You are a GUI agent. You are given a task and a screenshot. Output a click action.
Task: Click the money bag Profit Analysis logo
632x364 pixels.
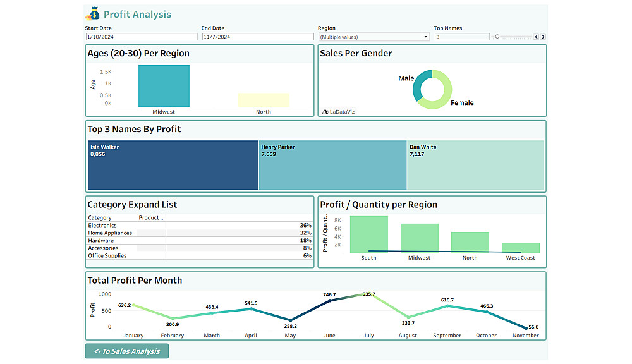(x=93, y=14)
